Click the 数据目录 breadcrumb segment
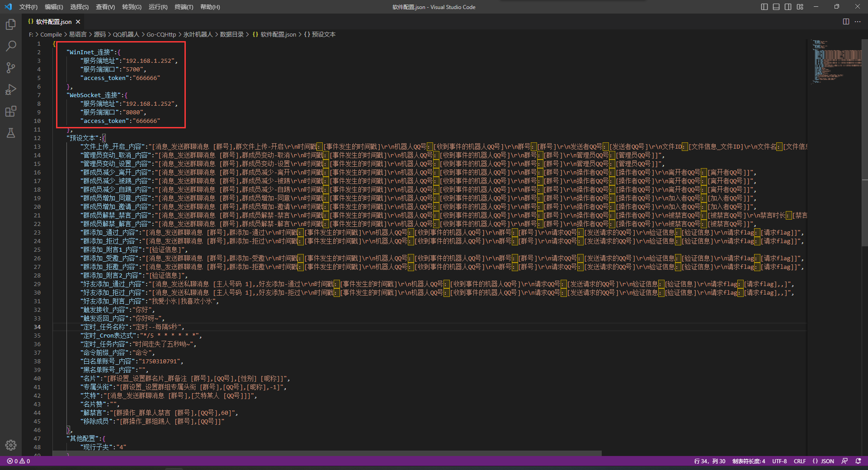Viewport: 868px width, 470px height. click(232, 34)
